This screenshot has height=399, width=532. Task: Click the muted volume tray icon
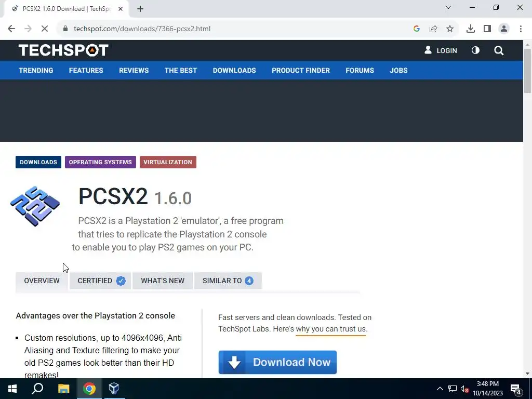[464, 389]
